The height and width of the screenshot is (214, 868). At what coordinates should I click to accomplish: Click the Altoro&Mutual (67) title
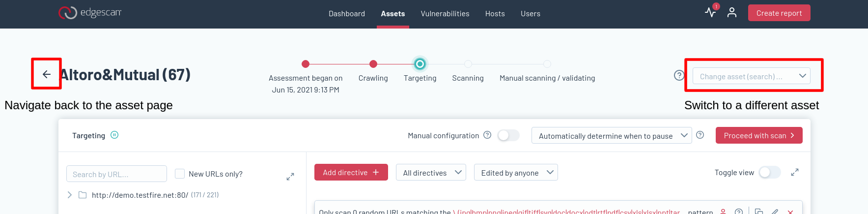coord(125,75)
